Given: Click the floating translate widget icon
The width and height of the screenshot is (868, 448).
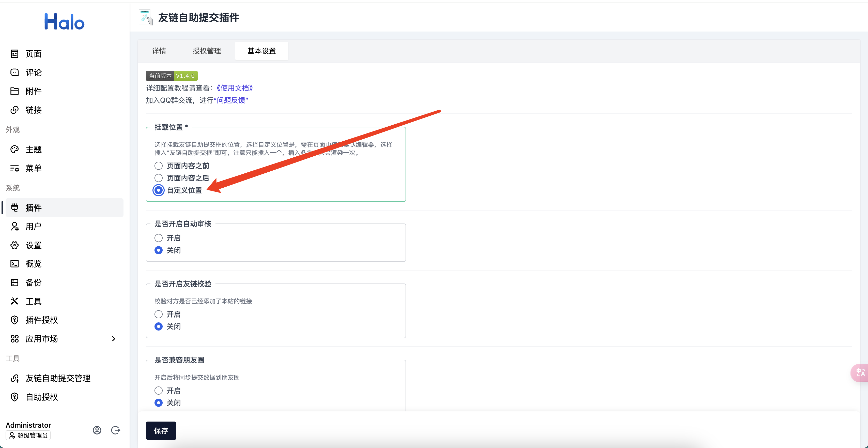Looking at the screenshot, I should (860, 372).
